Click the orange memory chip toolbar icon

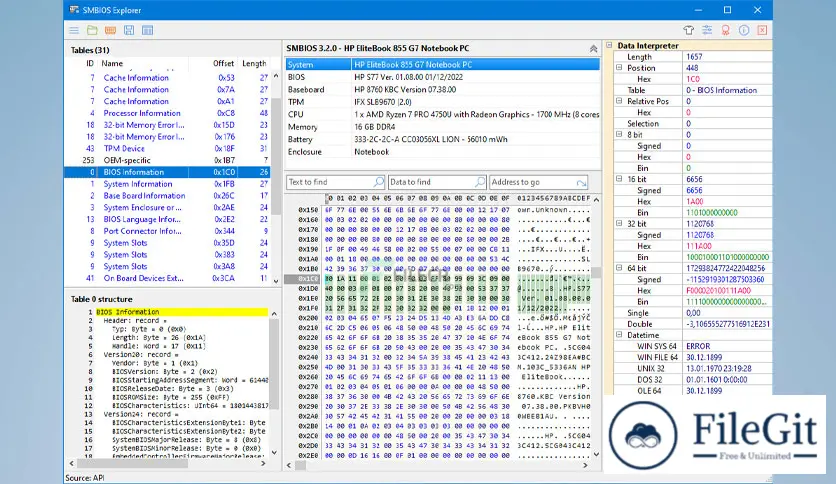pos(110,30)
